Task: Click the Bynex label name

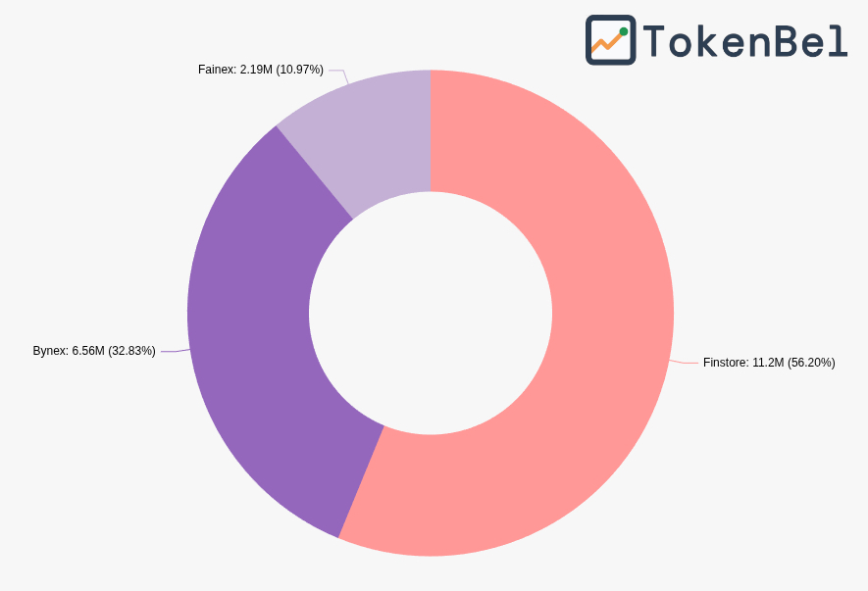Action: point(50,351)
